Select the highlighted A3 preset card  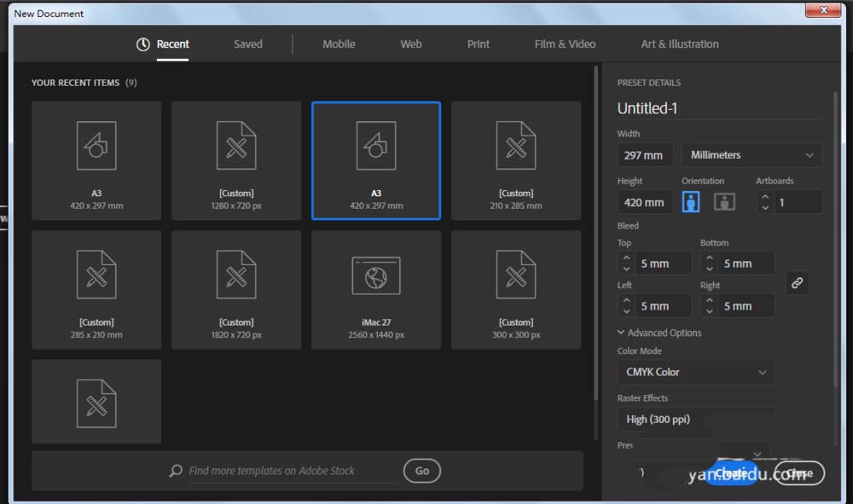click(x=376, y=160)
